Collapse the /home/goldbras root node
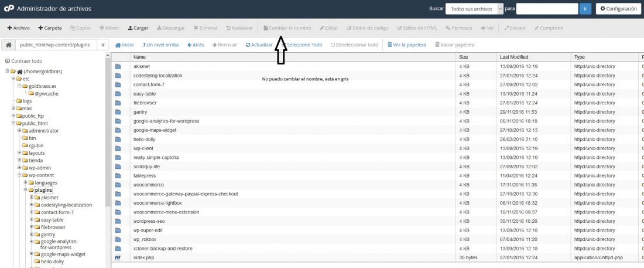Viewport: 644px width, 268px height. pos(7,71)
